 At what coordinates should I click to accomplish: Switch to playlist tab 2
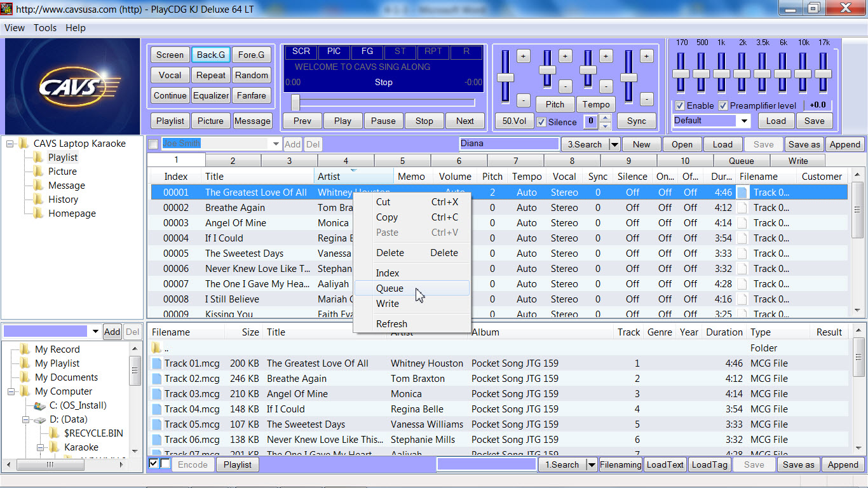(x=233, y=161)
